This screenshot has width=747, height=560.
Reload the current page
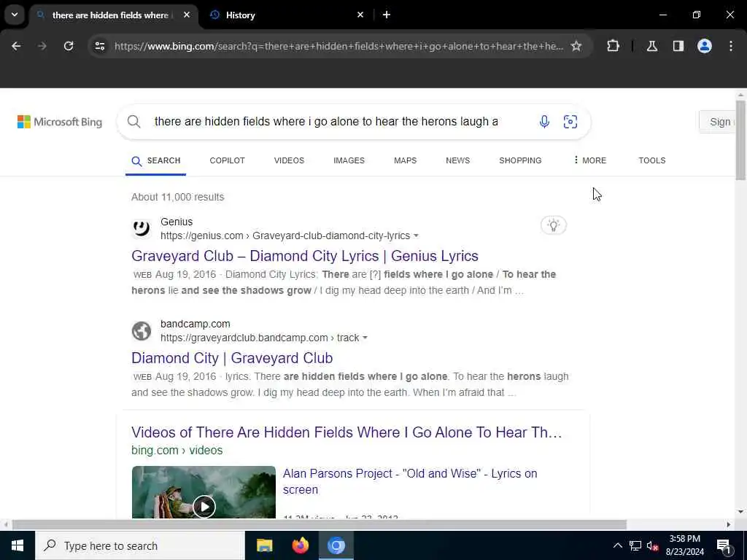click(69, 46)
